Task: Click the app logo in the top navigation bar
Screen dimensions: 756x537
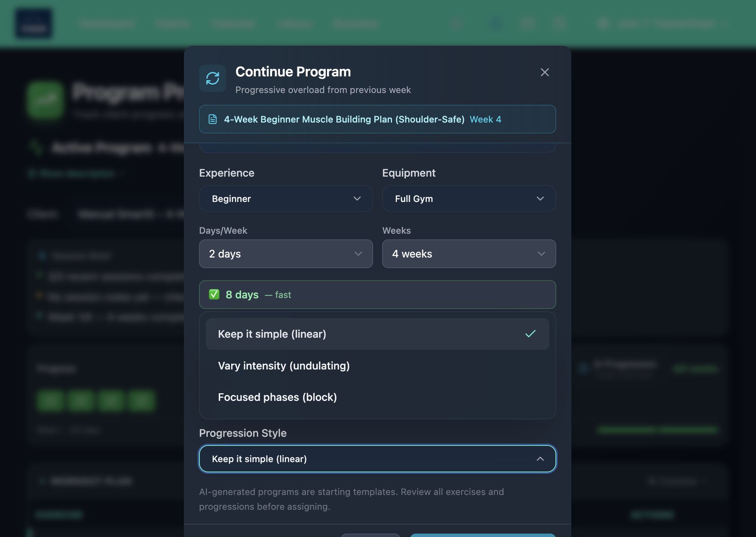Action: coord(34,23)
